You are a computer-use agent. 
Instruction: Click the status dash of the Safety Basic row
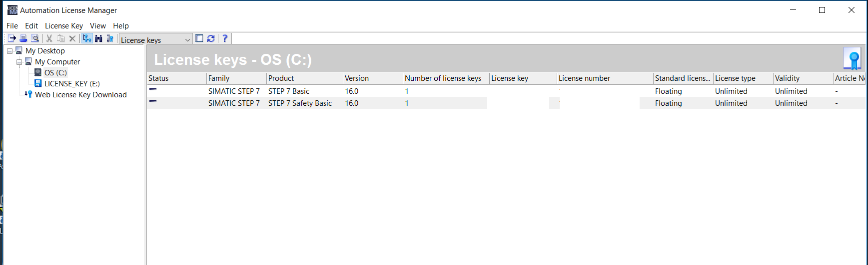pos(153,101)
